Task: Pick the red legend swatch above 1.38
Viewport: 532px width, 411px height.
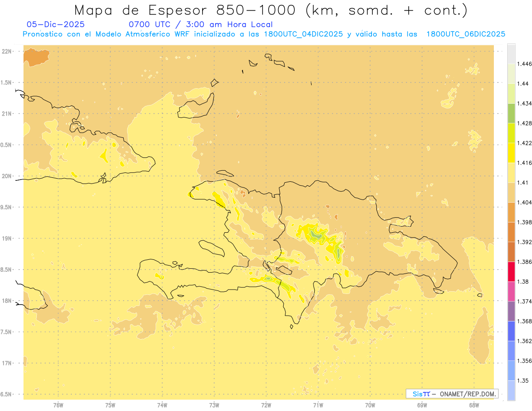Action: click(511, 272)
